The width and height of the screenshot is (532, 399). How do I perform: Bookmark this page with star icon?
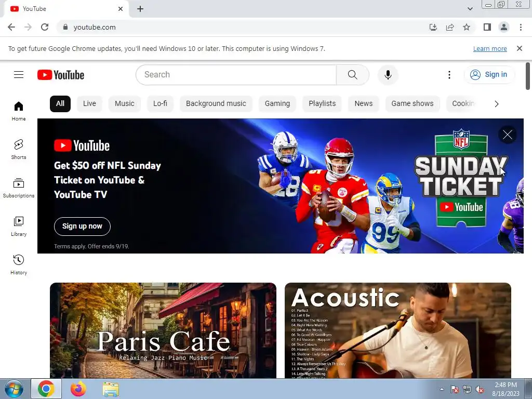pyautogui.click(x=467, y=27)
